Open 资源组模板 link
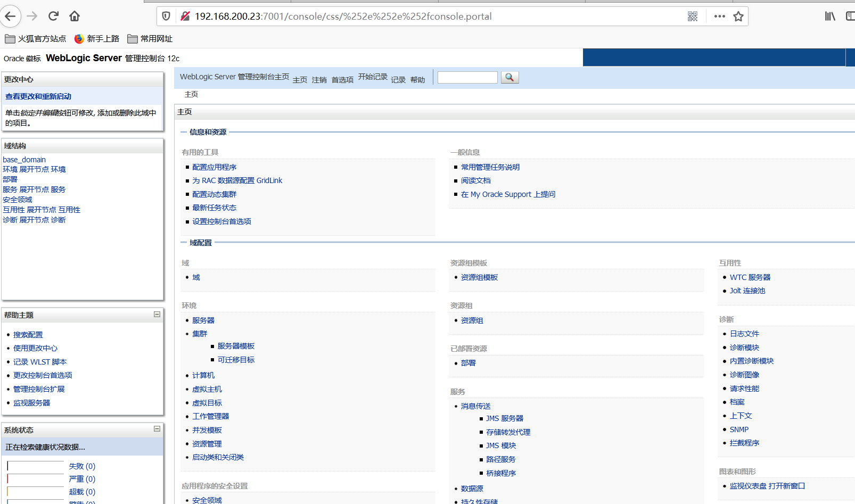855x504 pixels. click(x=480, y=277)
